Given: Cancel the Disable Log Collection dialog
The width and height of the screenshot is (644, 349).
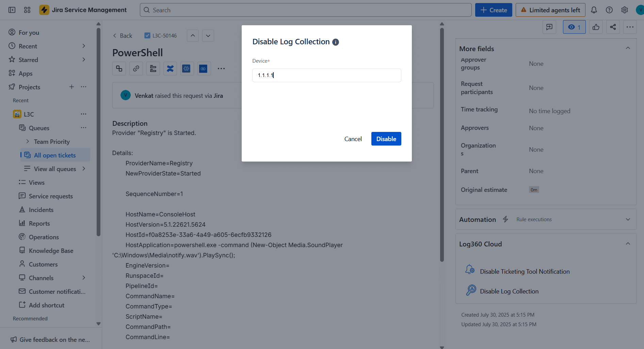Looking at the screenshot, I should click(353, 139).
